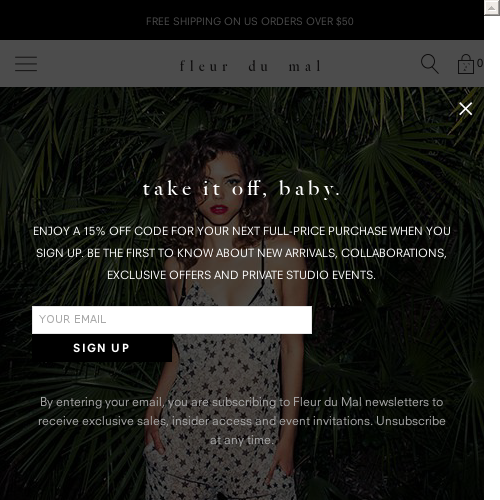The width and height of the screenshot is (500, 500).
Task: Open the hamburger navigation menu
Action: tap(26, 64)
